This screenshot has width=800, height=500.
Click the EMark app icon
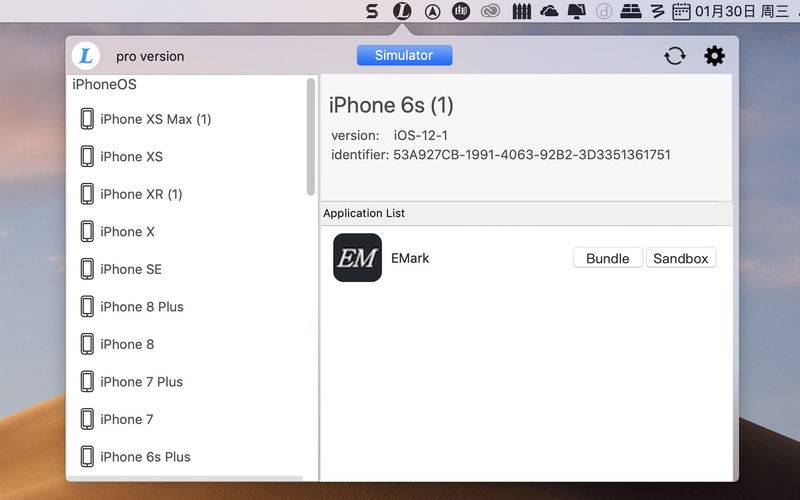pyautogui.click(x=357, y=258)
